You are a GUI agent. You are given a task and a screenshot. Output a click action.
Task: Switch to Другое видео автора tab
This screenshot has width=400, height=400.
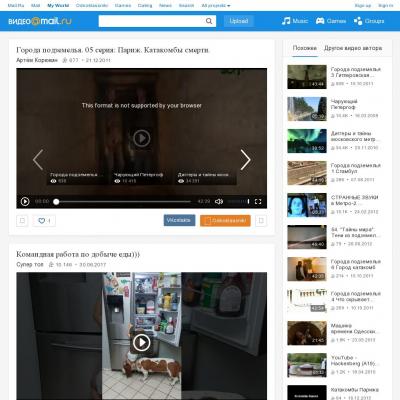click(x=353, y=48)
